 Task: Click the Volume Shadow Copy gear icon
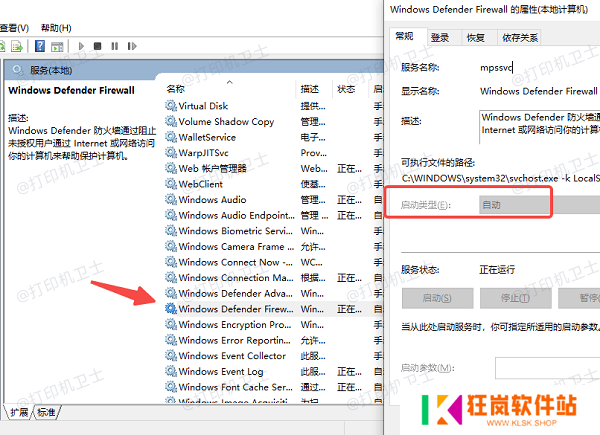click(171, 121)
